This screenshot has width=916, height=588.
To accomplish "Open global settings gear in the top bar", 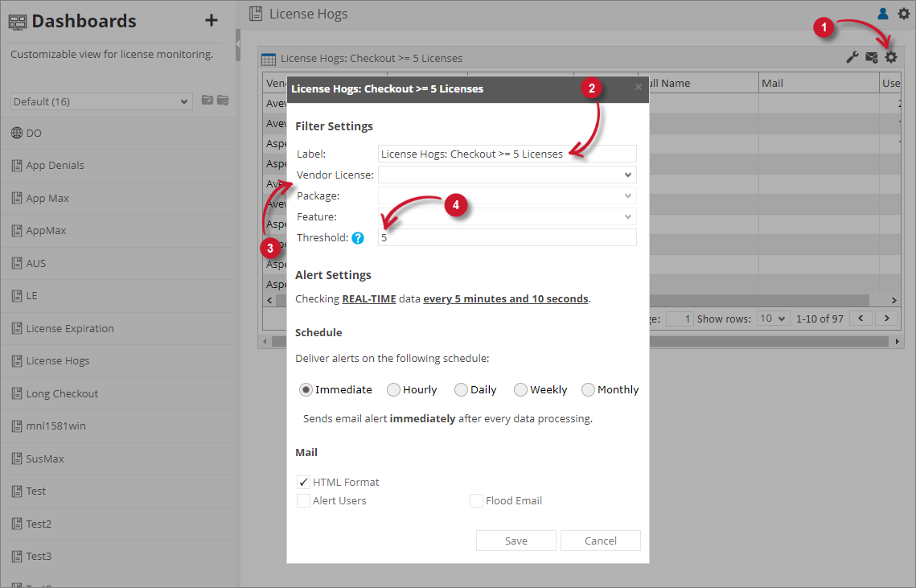I will 904,13.
